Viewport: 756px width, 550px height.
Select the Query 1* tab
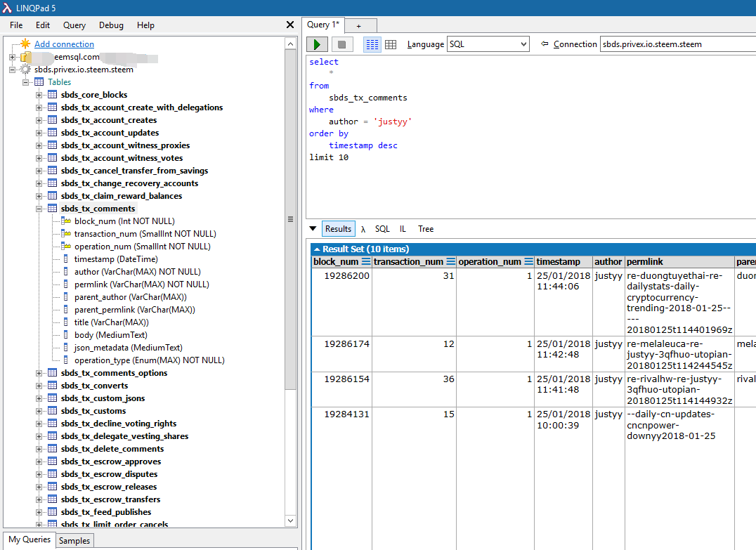click(322, 25)
